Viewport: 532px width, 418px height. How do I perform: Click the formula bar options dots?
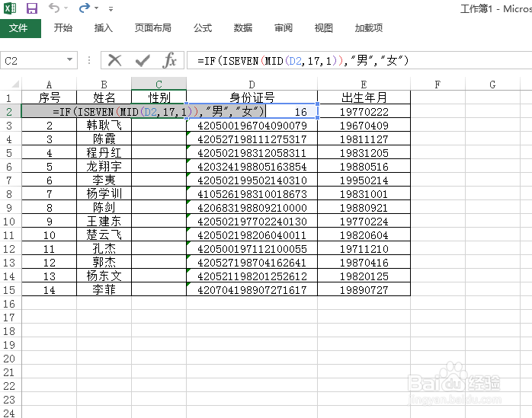[x=89, y=60]
